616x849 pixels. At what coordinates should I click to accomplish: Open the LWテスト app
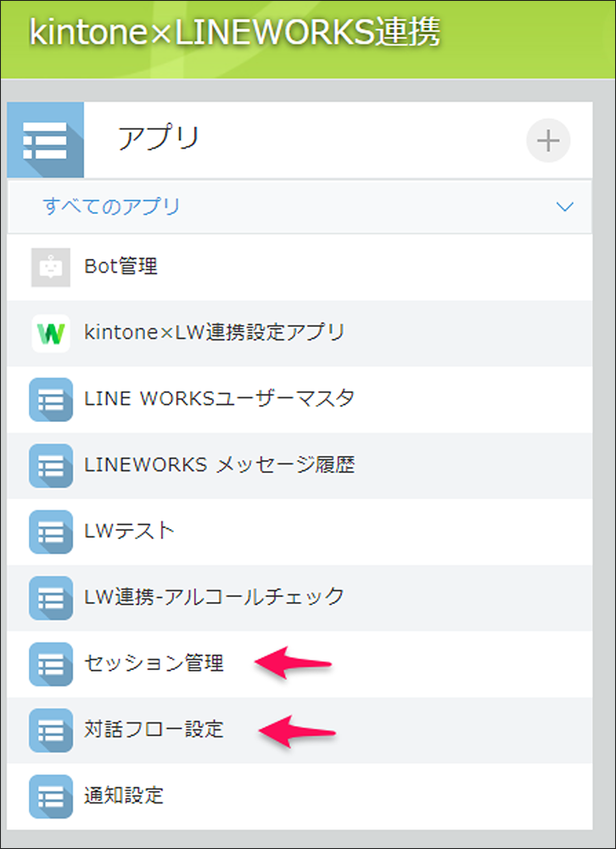130,531
